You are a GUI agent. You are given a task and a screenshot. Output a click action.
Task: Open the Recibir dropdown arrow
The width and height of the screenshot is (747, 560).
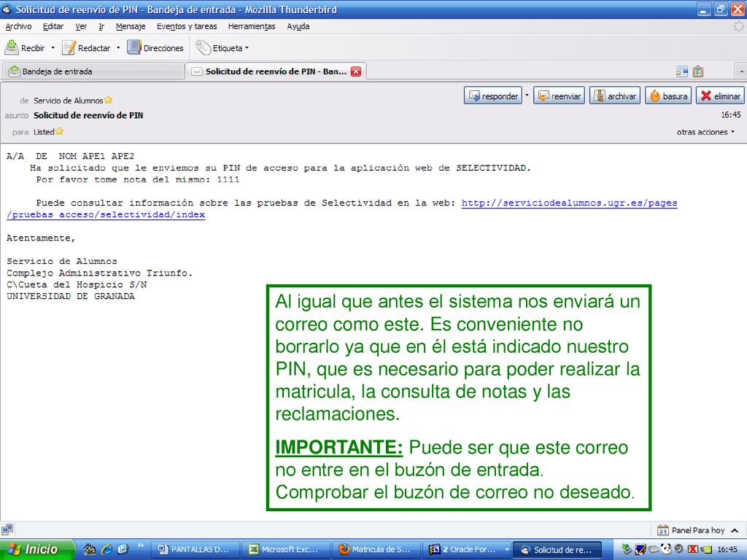[53, 47]
